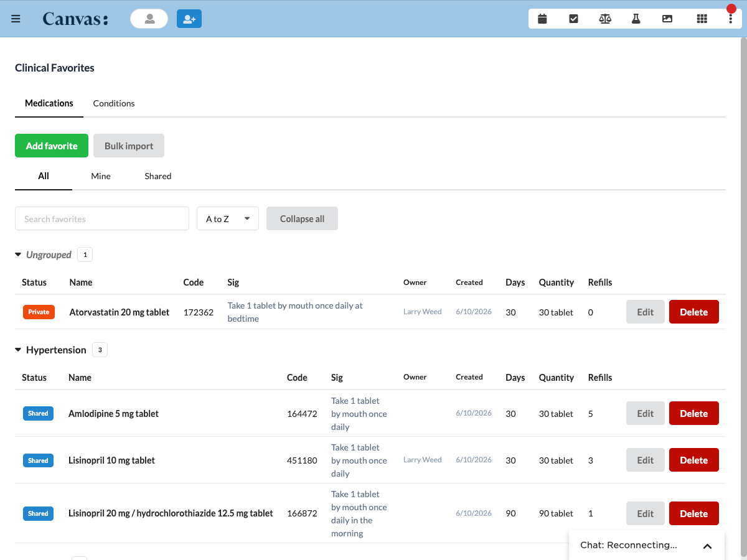Image resolution: width=747 pixels, height=560 pixels.
Task: Click Shared badge on Amlodipine row
Action: click(x=38, y=413)
